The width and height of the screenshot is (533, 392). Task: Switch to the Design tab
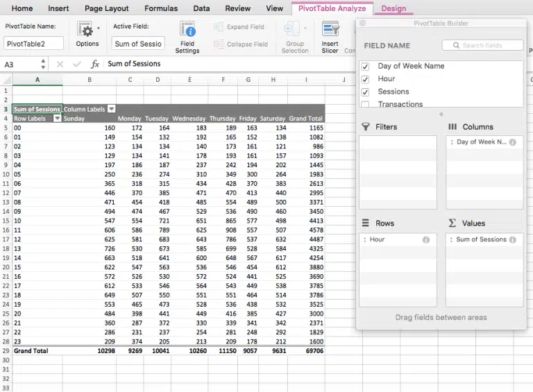coord(394,8)
